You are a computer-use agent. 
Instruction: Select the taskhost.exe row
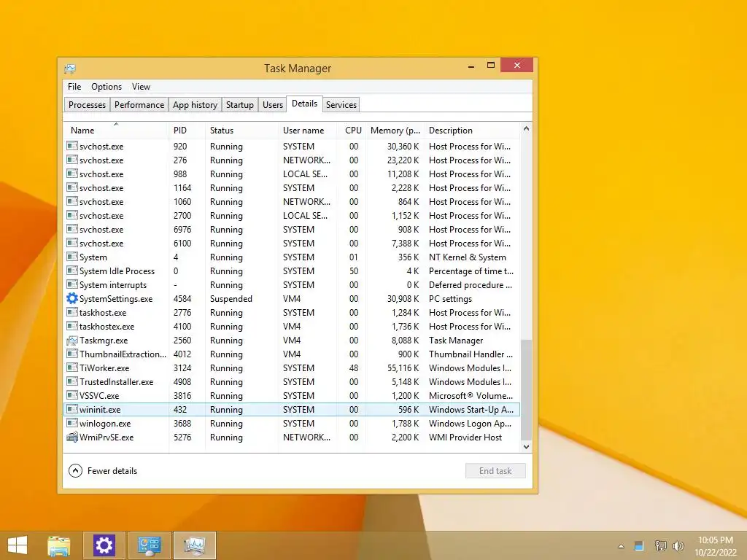point(292,313)
